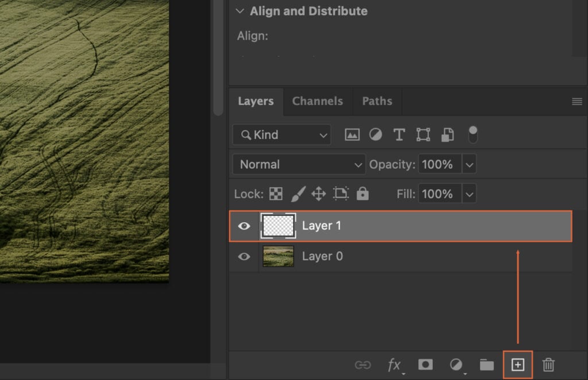Open new fill or adjustment layer menu
This screenshot has width=588, height=380.
tap(455, 365)
